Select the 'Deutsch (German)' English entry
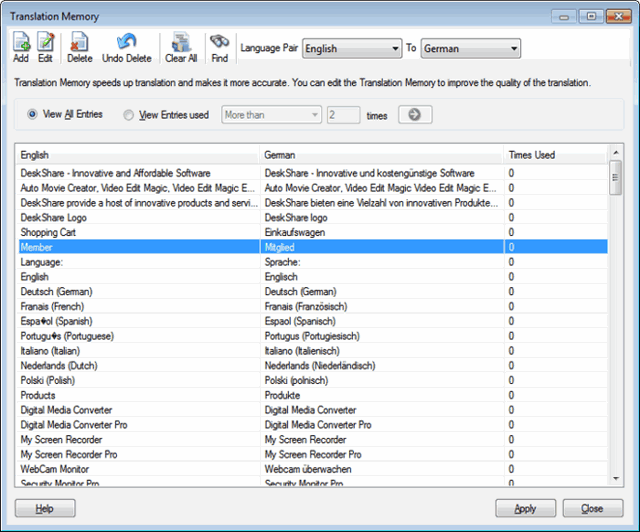Viewport: 640px width, 532px height. click(56, 292)
